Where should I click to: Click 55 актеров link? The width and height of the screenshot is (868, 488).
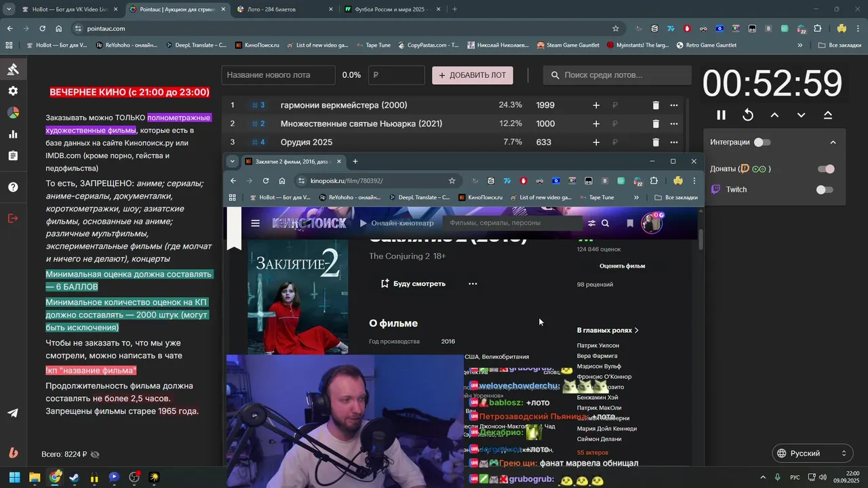pos(593,452)
